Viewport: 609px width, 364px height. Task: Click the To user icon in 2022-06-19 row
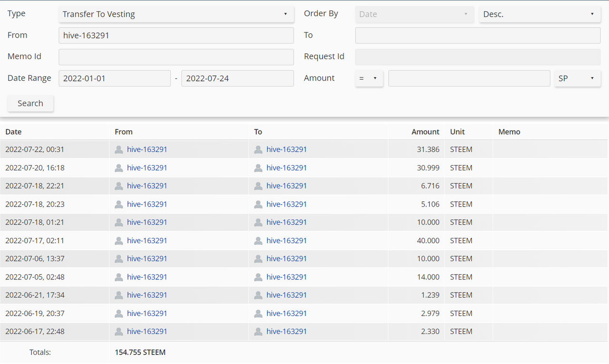[258, 314]
